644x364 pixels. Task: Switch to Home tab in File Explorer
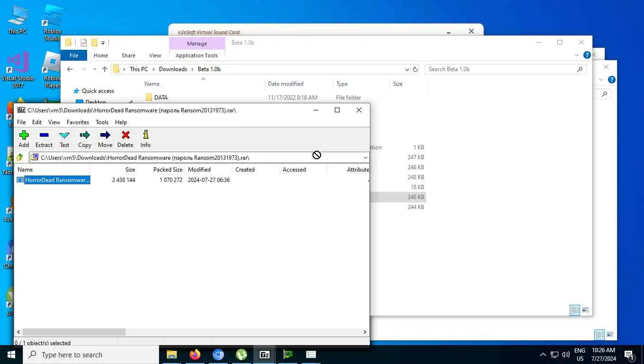tap(101, 55)
